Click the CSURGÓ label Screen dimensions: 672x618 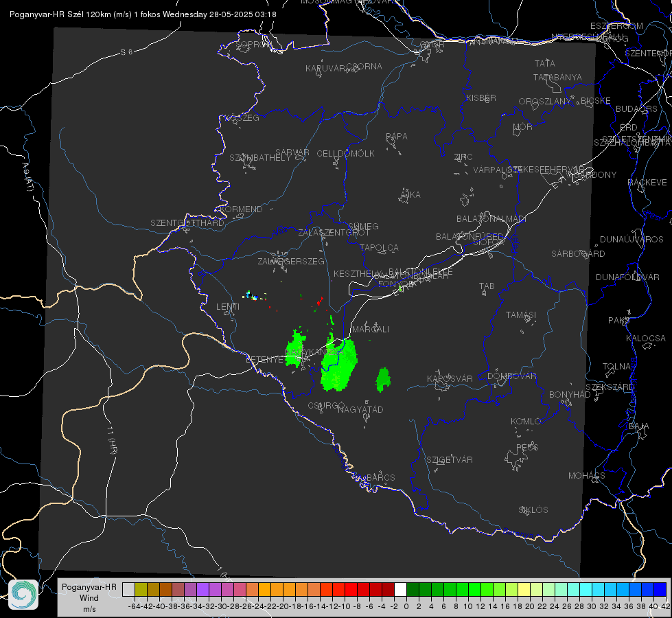click(326, 406)
